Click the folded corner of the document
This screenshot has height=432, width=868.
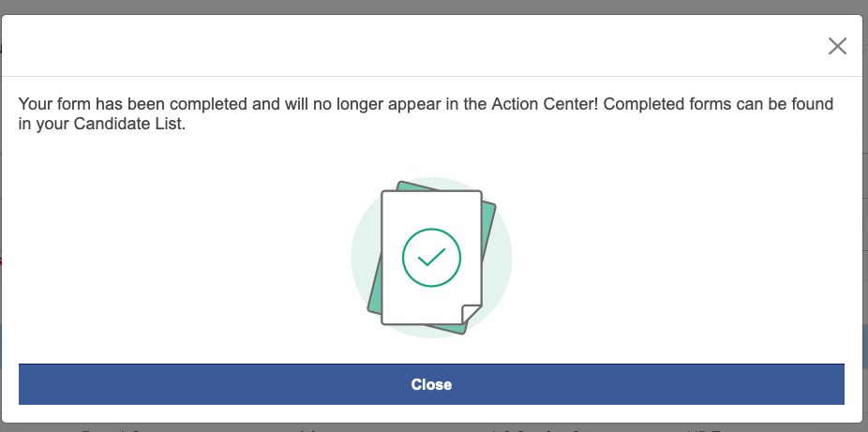[471, 314]
